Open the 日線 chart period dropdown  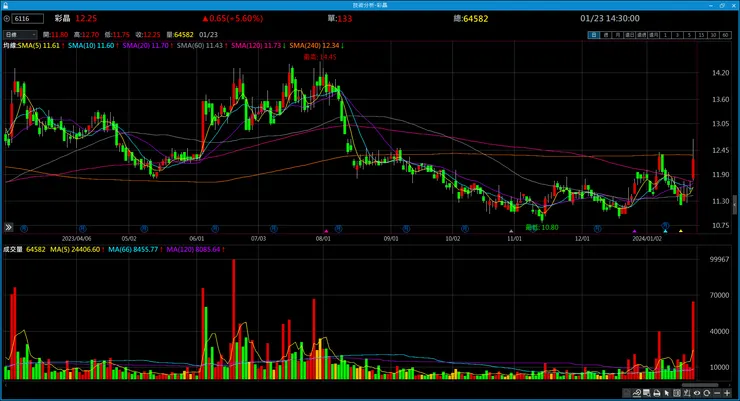pos(20,34)
